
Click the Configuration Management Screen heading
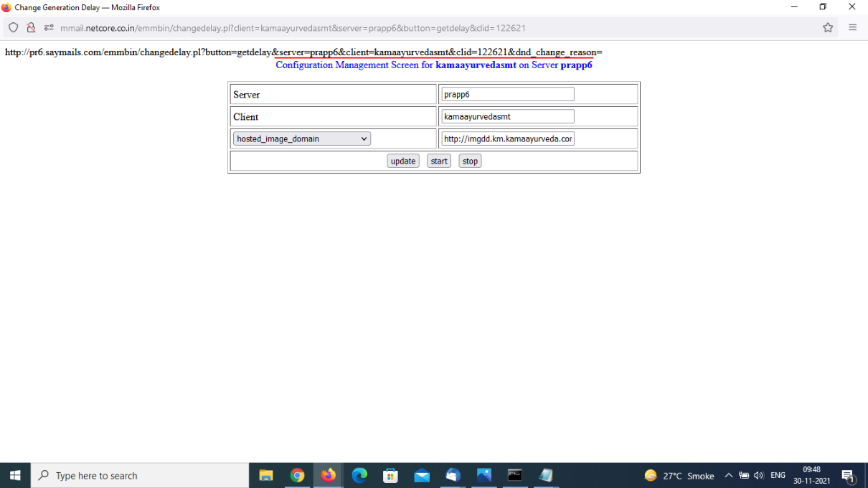click(x=434, y=65)
